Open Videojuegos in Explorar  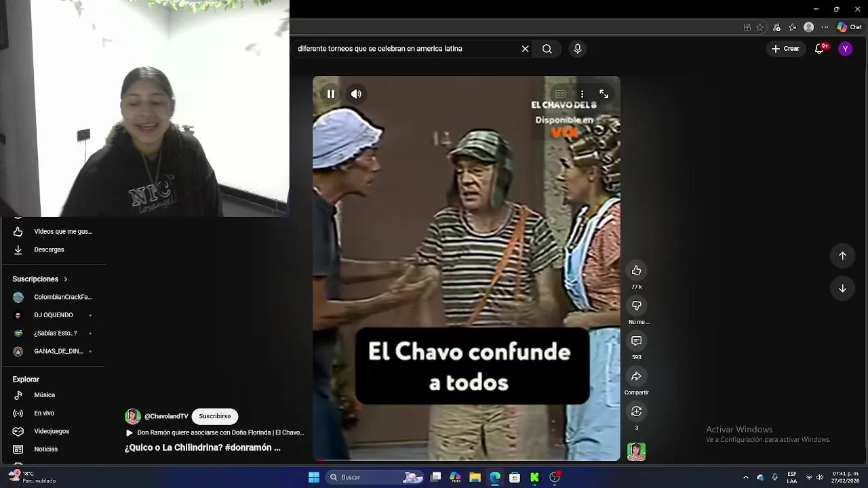click(53, 431)
